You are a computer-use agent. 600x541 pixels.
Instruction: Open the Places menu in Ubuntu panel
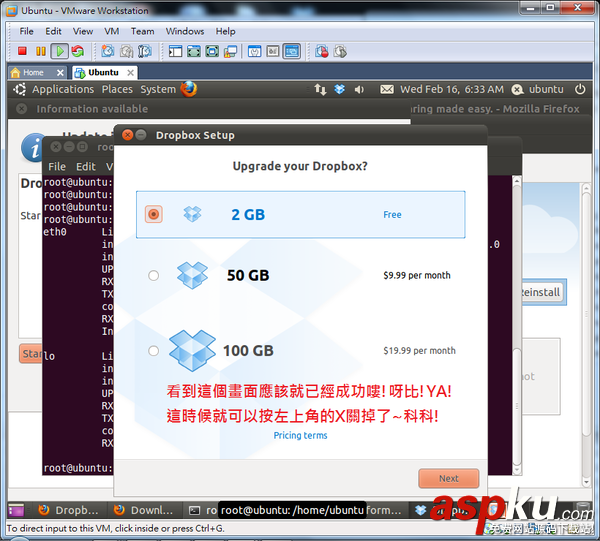click(117, 89)
